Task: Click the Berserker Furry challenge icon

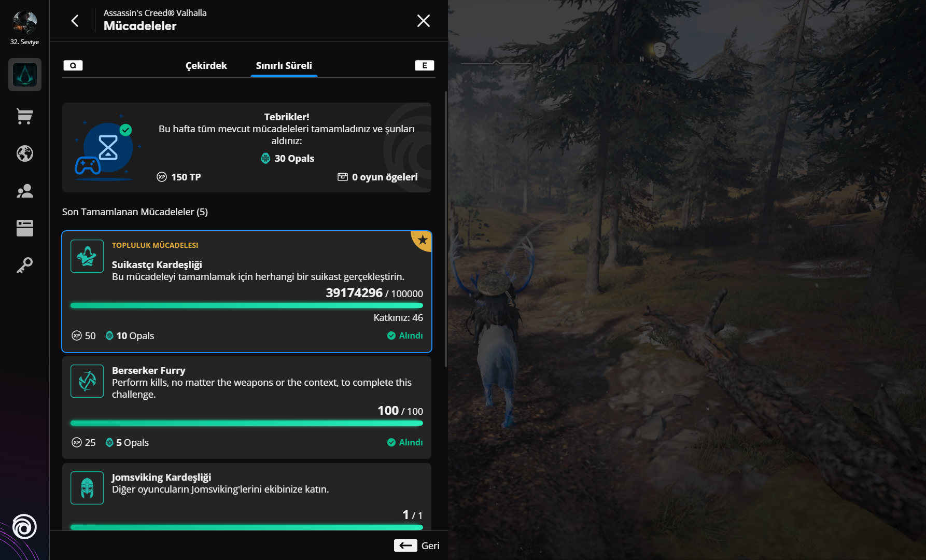Action: coord(87,381)
